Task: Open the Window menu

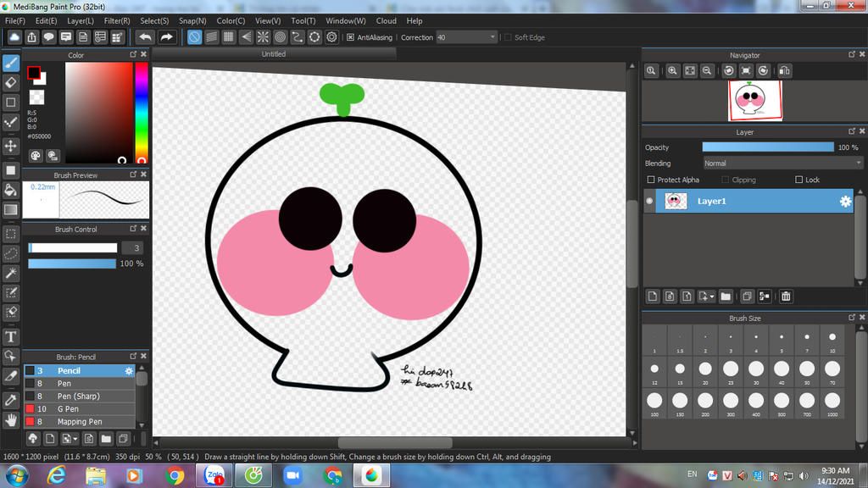Action: click(346, 20)
